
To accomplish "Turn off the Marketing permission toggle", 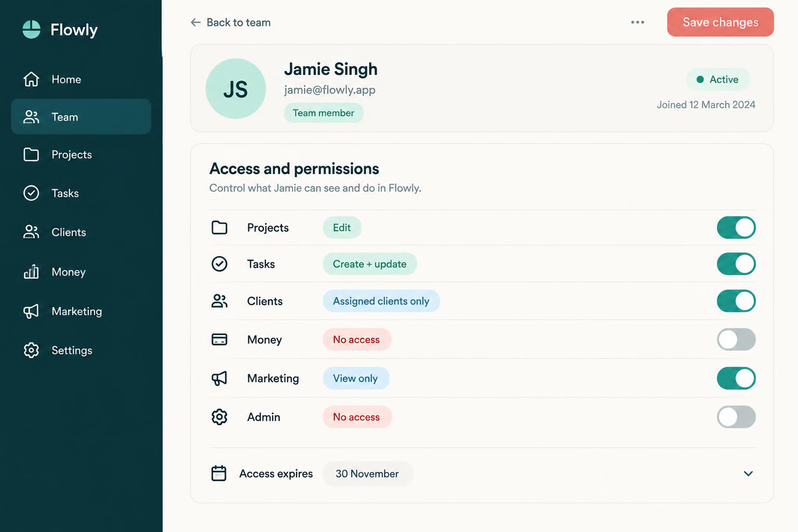I will tap(736, 378).
